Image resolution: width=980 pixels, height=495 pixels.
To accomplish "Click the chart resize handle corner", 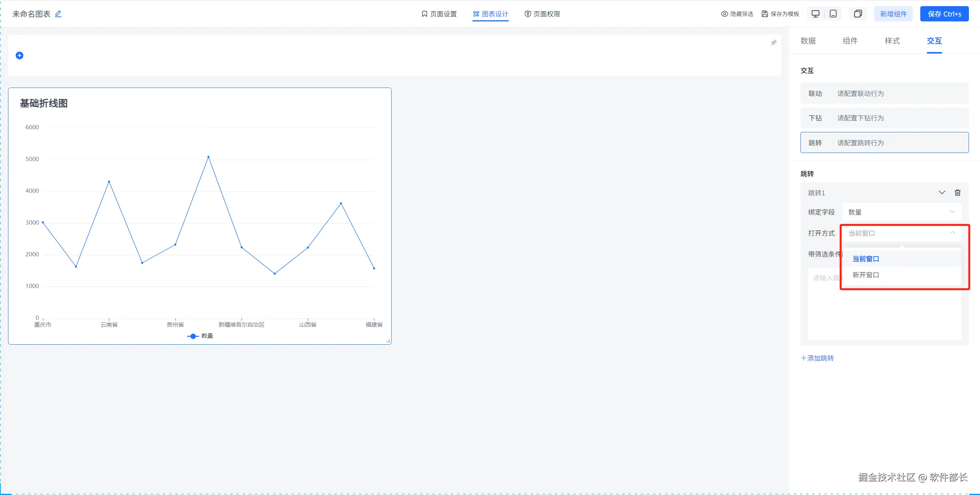I will [x=388, y=341].
